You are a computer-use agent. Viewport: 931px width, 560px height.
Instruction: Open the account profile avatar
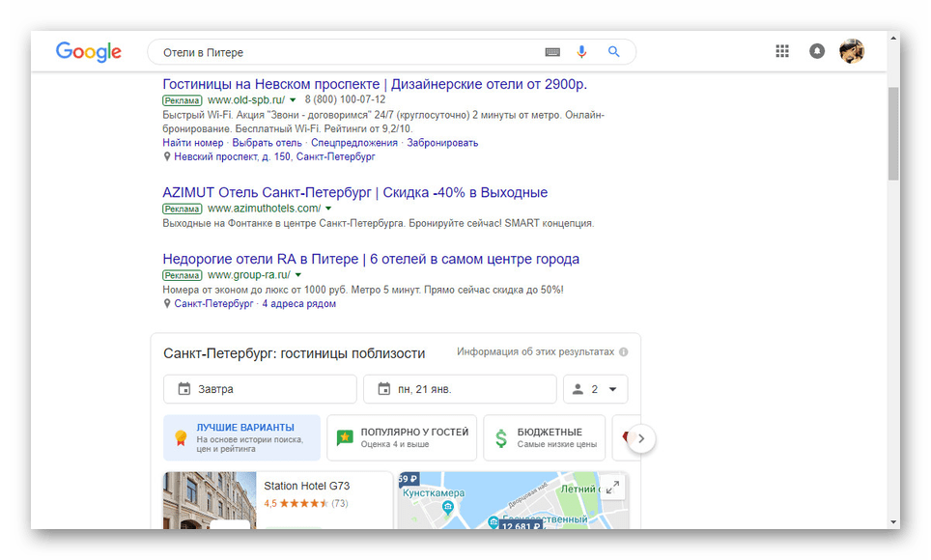pos(852,51)
